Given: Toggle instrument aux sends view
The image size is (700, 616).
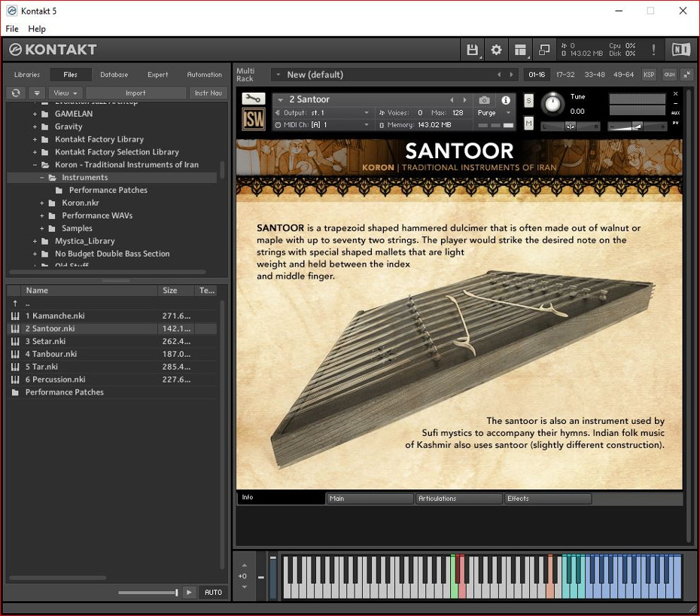Looking at the screenshot, I should [675, 113].
